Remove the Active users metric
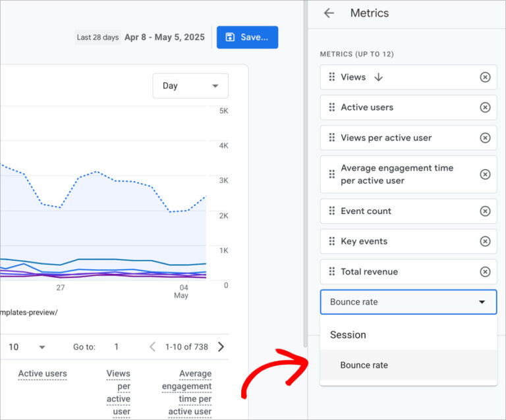This screenshot has height=420, width=506. [x=485, y=107]
